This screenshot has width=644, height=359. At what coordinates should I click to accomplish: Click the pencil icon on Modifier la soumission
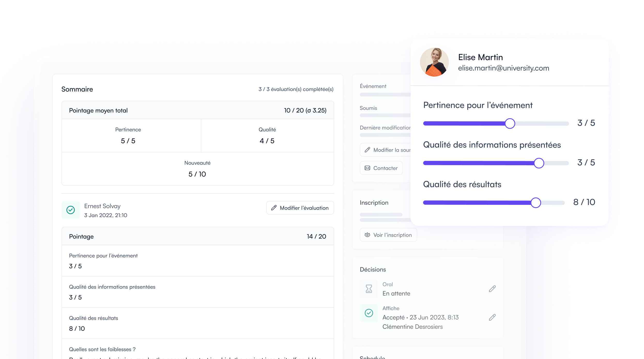tap(367, 150)
